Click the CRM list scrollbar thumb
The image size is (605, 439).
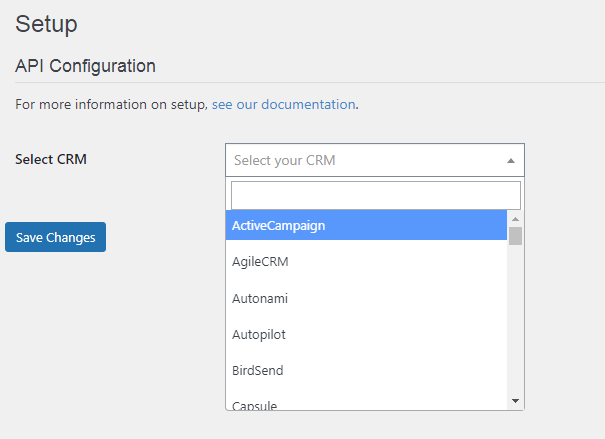click(x=515, y=236)
